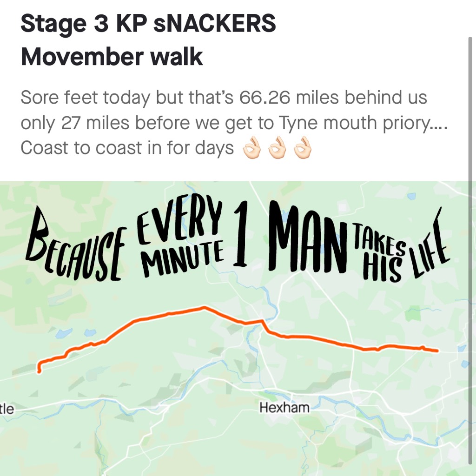476x476 pixels.
Task: Click the orange route's eastern end point
Action: click(437, 351)
